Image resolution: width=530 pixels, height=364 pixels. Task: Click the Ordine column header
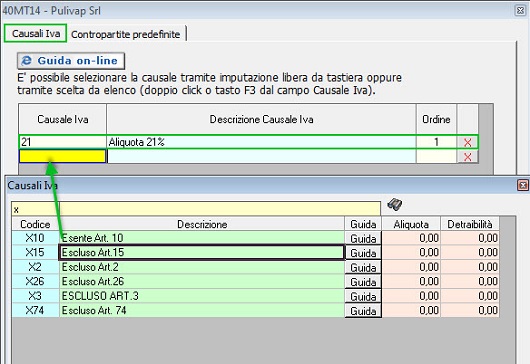coord(436,119)
